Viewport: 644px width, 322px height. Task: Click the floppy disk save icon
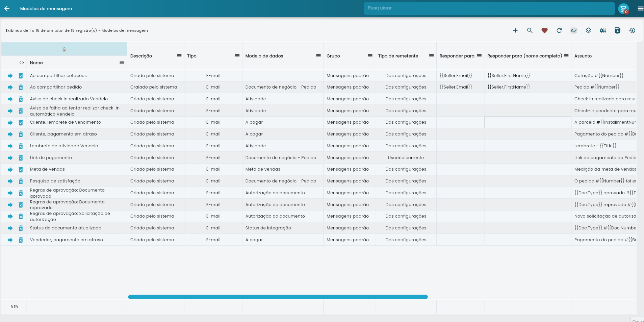point(617,30)
